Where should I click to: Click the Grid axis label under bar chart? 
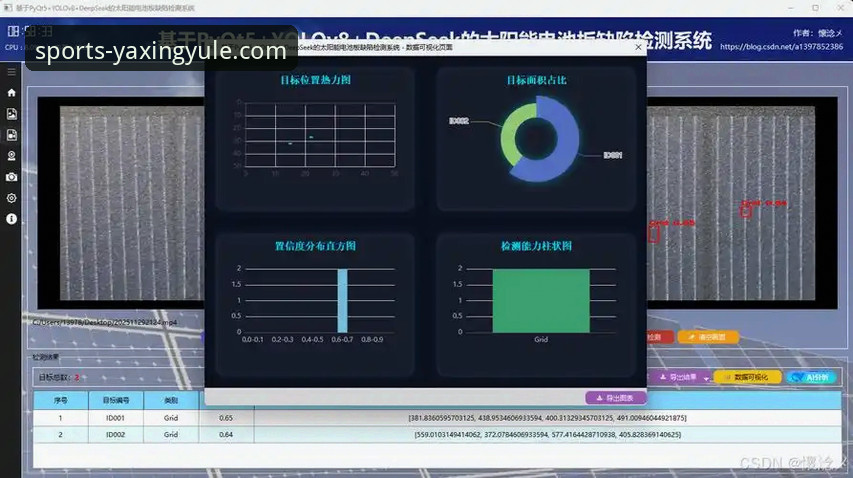coord(541,339)
